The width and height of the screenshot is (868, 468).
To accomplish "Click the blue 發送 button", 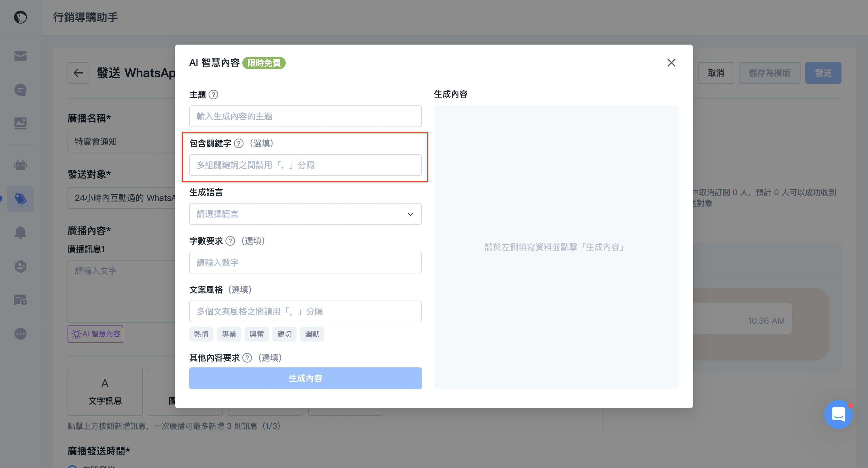I will pos(823,73).
